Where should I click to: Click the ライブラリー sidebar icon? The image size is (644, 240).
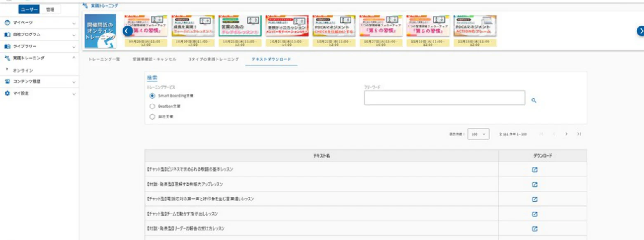pos(7,46)
